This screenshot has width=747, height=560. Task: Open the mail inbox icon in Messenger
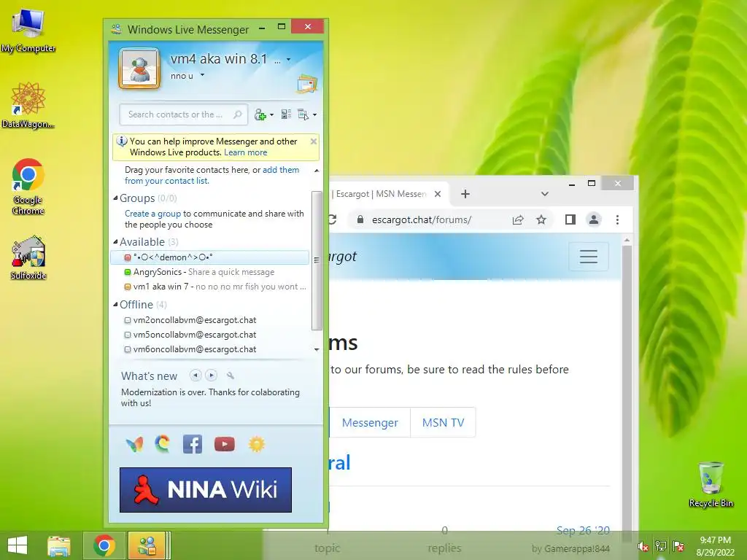pos(307,84)
